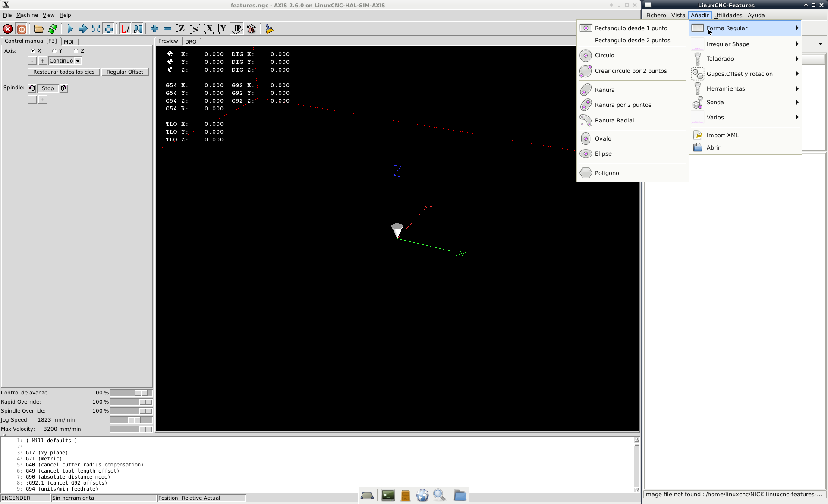Screen dimensions: 828x504
Task: Start spindle clockwise
Action: [64, 88]
